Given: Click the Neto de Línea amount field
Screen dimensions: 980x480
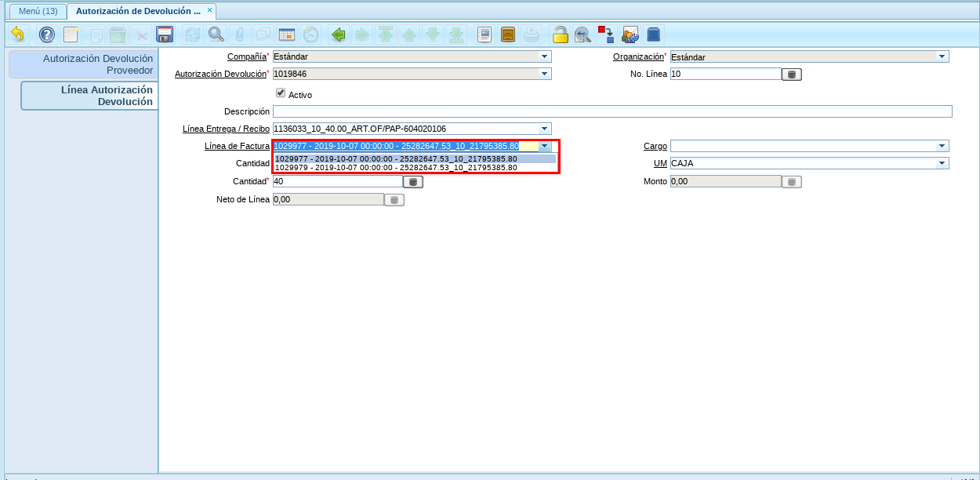Looking at the screenshot, I should pos(328,199).
